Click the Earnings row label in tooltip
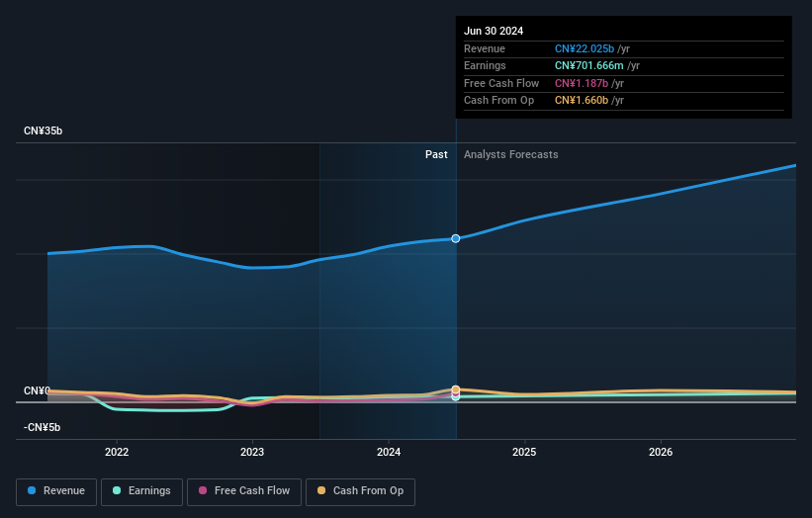Screen dimensions: 812x518 (x=485, y=65)
